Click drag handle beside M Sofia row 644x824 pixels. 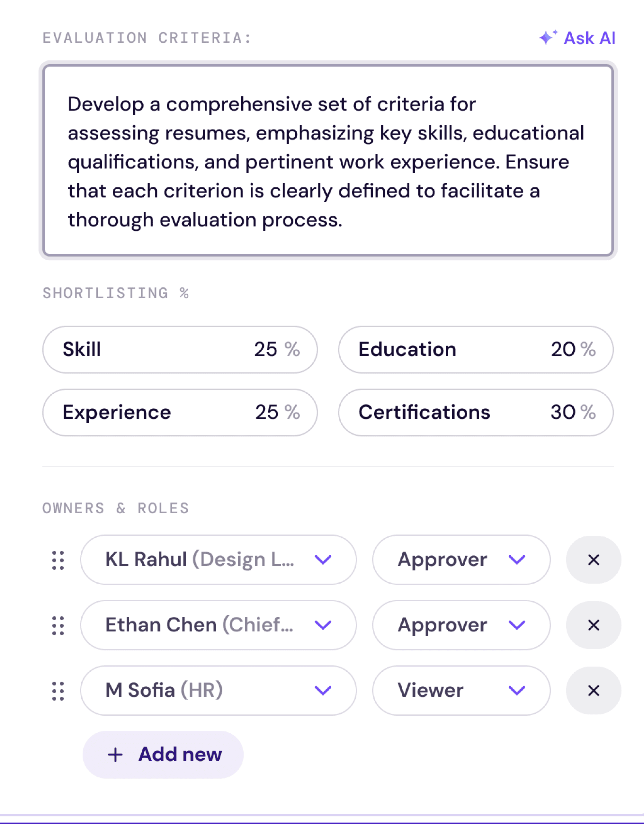coord(58,691)
